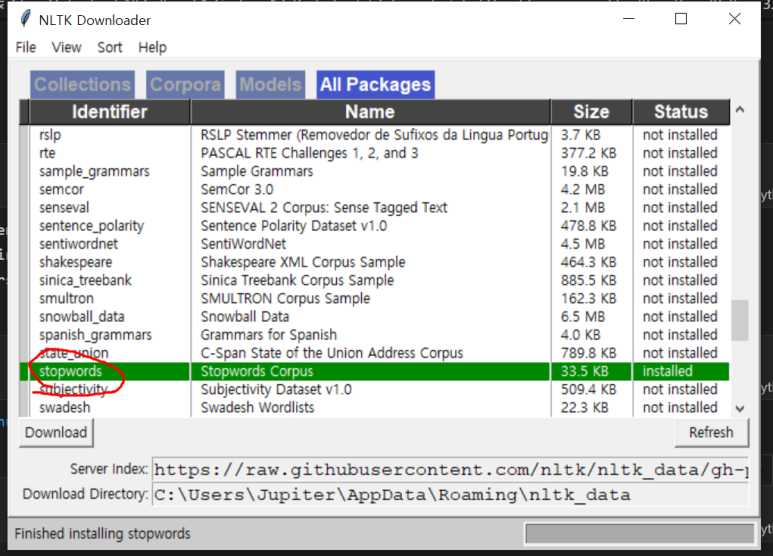This screenshot has width=773, height=556.
Task: Select the snowball_data row
Action: 375,317
